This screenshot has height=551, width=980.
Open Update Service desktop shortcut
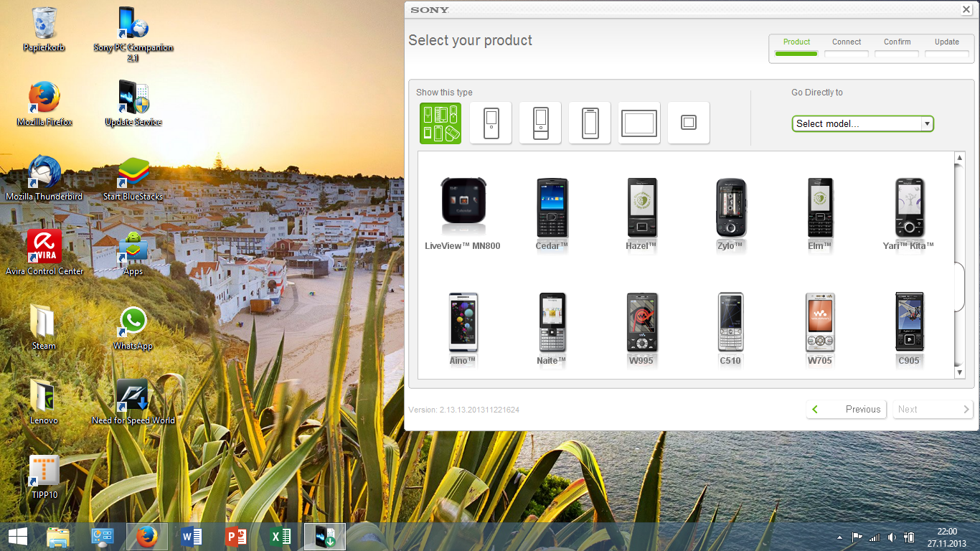(x=133, y=104)
